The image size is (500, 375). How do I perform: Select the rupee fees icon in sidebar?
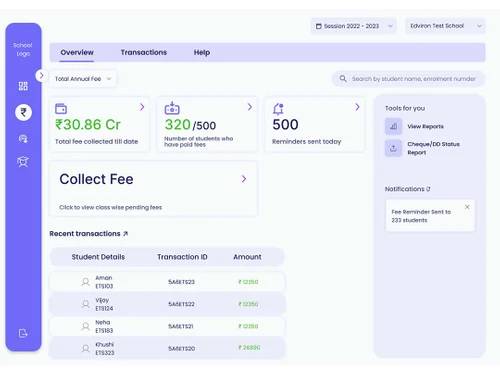23,112
